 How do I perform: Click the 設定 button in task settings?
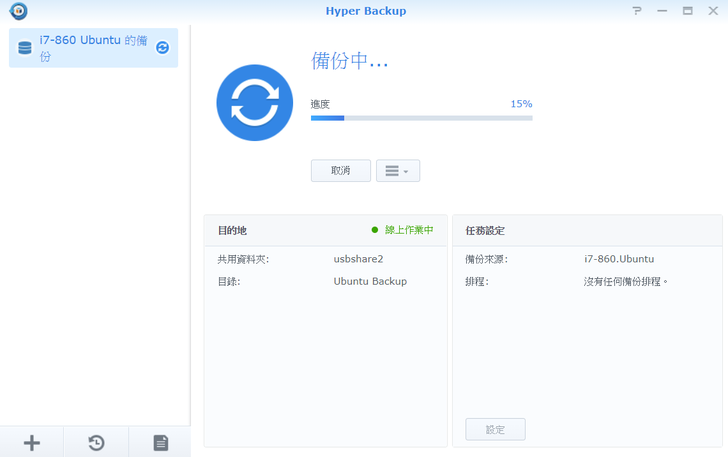pyautogui.click(x=495, y=429)
